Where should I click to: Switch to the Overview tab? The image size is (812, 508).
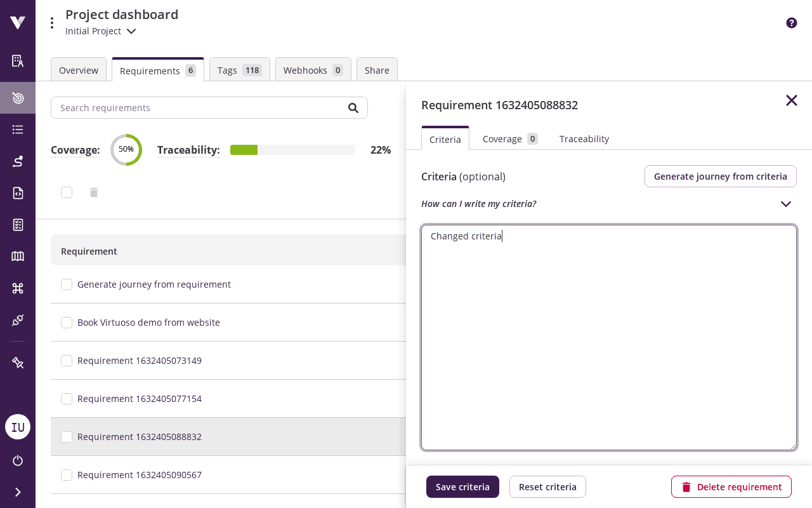pyautogui.click(x=79, y=70)
